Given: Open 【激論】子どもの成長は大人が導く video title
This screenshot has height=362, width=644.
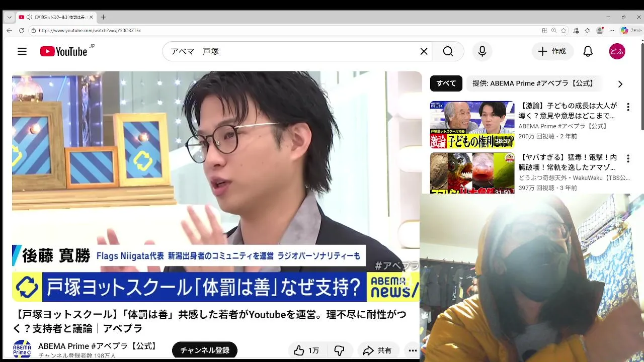Looking at the screenshot, I should [x=569, y=111].
